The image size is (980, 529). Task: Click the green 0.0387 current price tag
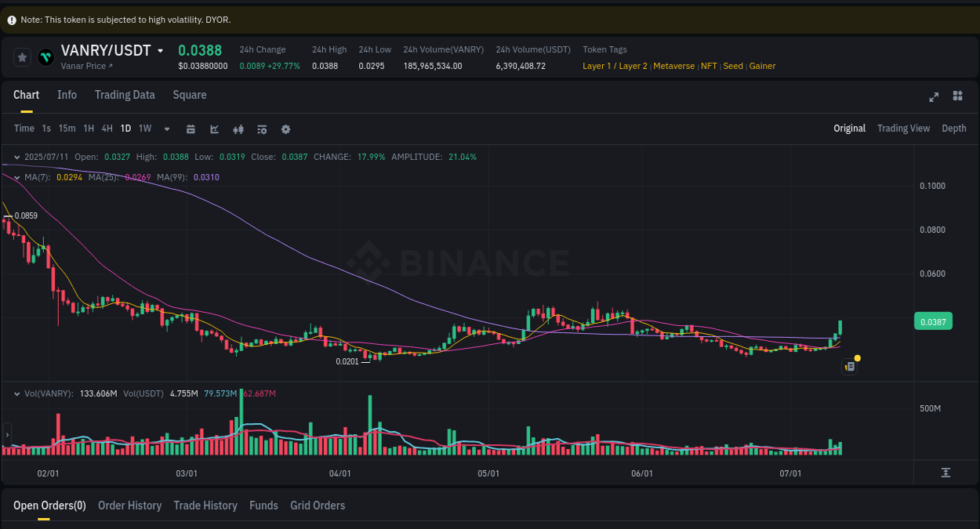[x=932, y=321]
